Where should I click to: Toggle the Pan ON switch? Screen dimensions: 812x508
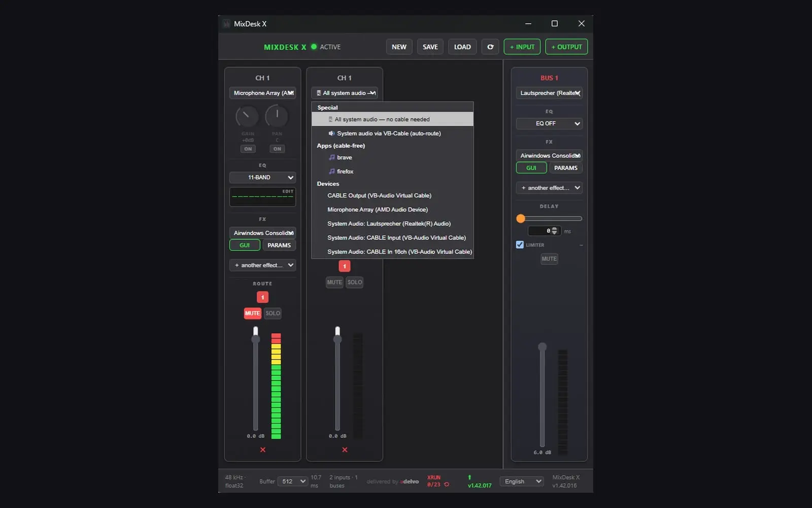pos(277,149)
